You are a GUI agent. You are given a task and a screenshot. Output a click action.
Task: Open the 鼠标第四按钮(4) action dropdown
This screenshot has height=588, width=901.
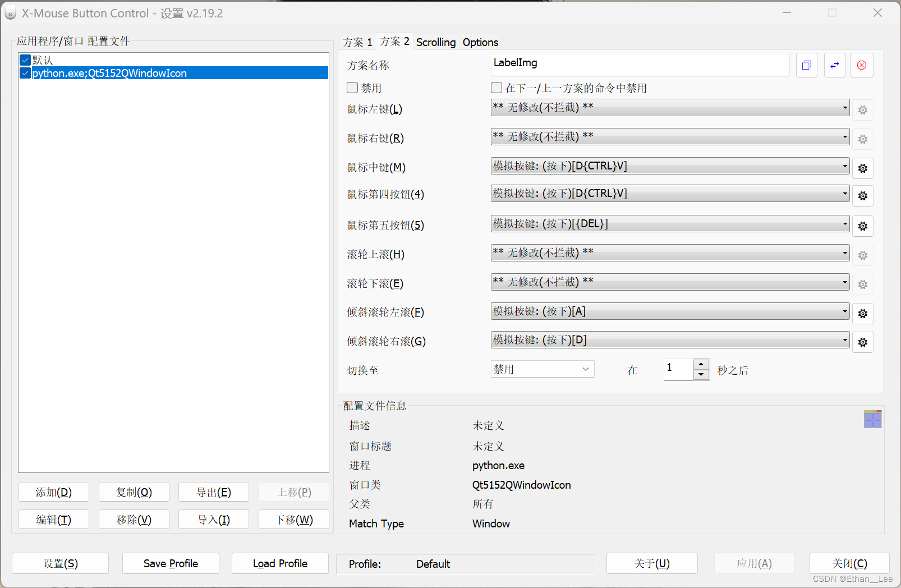click(670, 194)
